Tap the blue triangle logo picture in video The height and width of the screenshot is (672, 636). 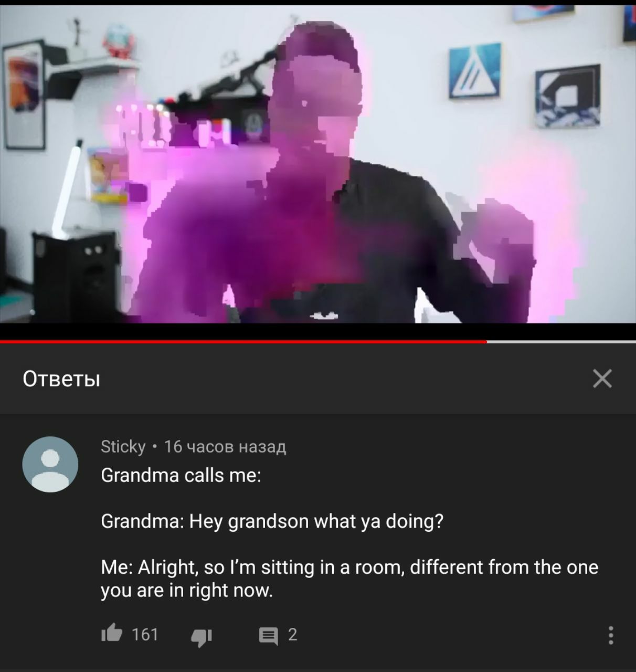475,71
